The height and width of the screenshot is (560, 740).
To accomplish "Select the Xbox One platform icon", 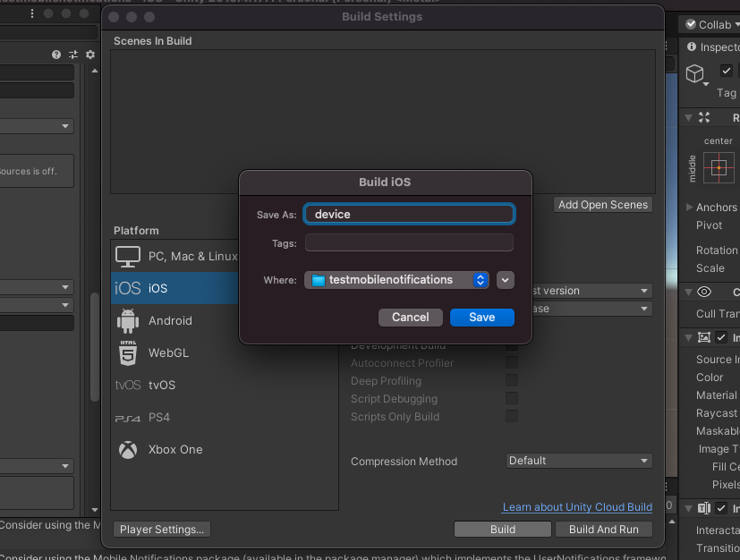I will [128, 450].
